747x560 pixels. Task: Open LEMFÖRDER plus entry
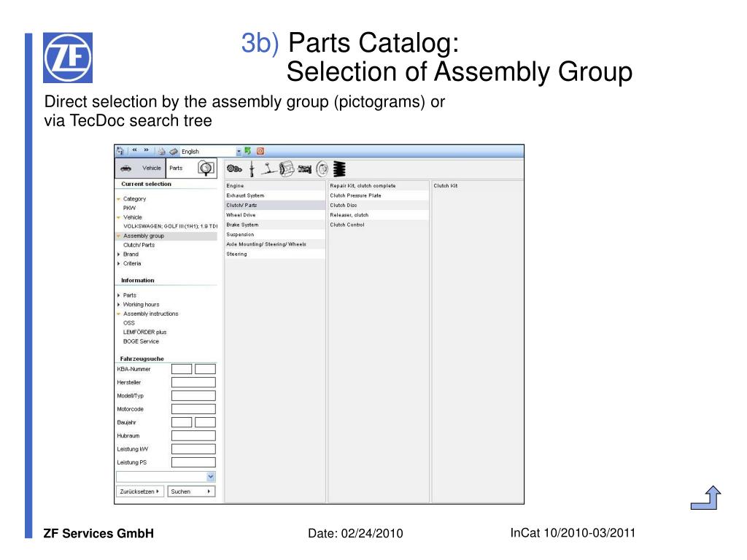(145, 332)
